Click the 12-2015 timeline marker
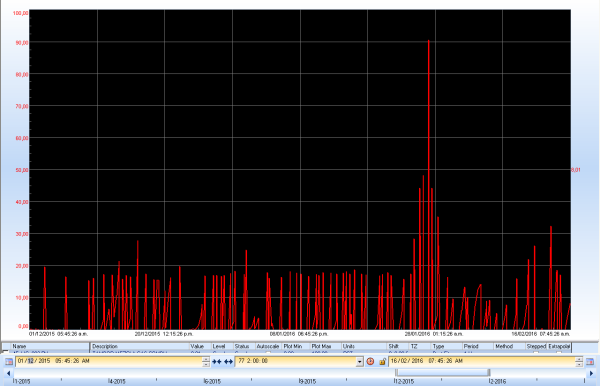600x386 pixels. coord(404,381)
